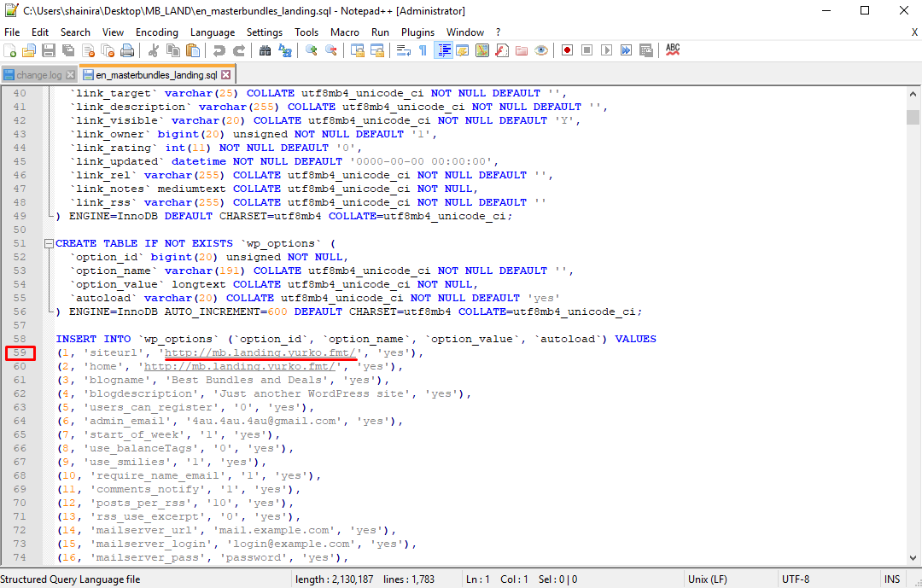The image size is (922, 588).
Task: Collapse the CREATE TABLE wp_options fold
Action: coord(49,243)
